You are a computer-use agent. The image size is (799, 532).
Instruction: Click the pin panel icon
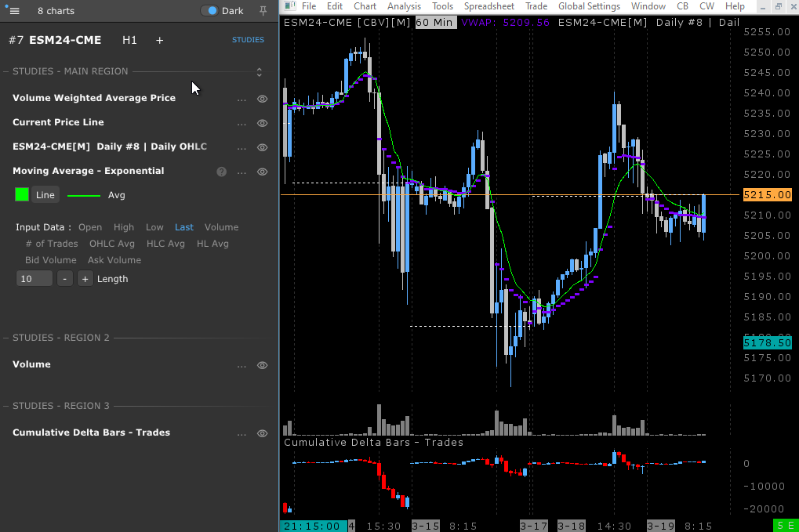click(x=263, y=11)
